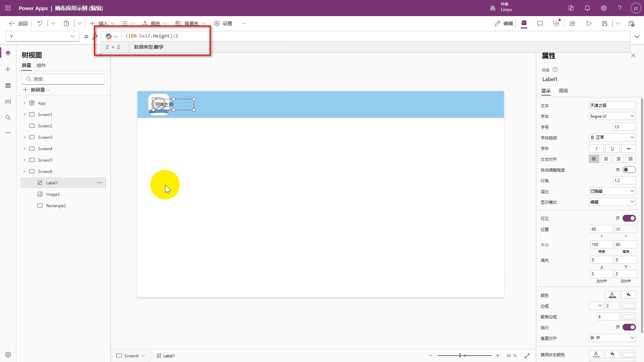Disable the wrap (换行) toggle
The image size is (644, 362).
[629, 327]
